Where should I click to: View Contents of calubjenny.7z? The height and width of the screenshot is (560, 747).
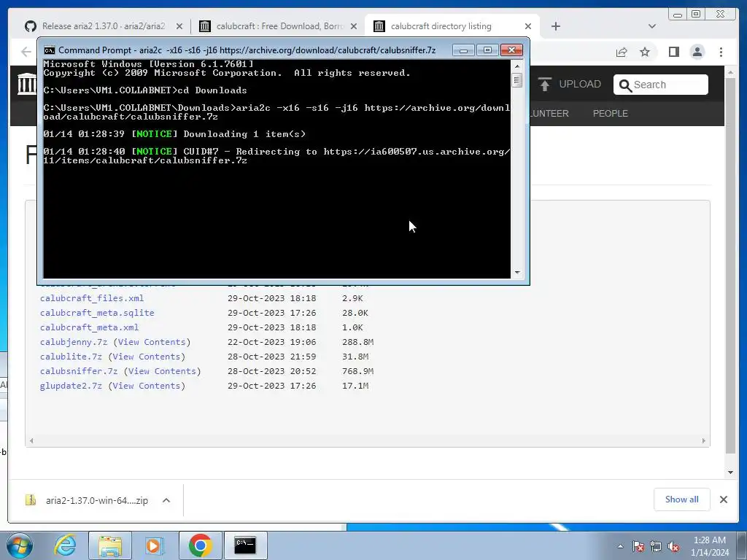(x=152, y=342)
